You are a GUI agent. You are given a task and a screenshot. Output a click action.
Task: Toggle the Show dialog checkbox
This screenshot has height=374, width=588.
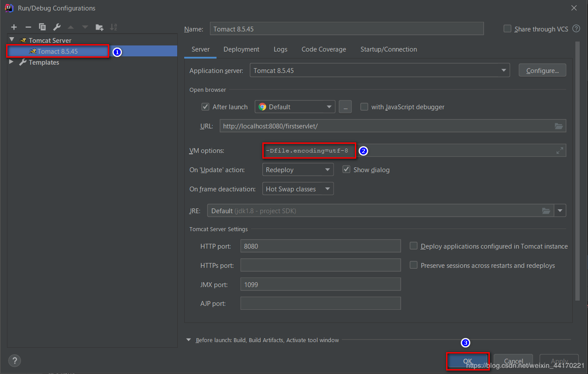click(346, 169)
